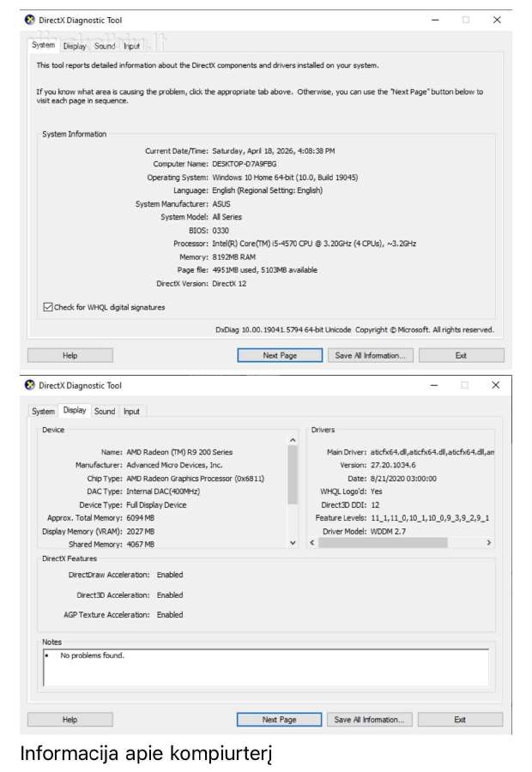Viewport: 532px width, 772px height.
Task: Click inside Notes text box
Action: click(x=266, y=667)
